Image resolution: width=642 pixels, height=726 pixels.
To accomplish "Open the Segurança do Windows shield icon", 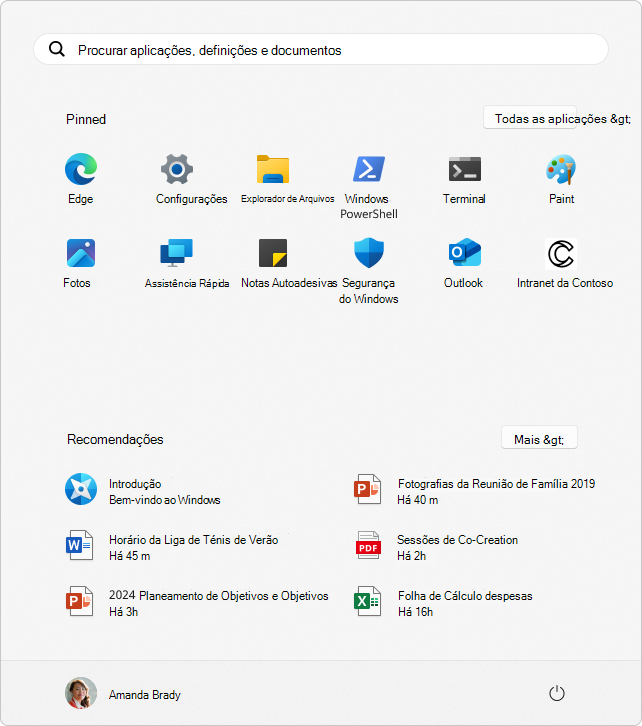I will click(x=369, y=253).
